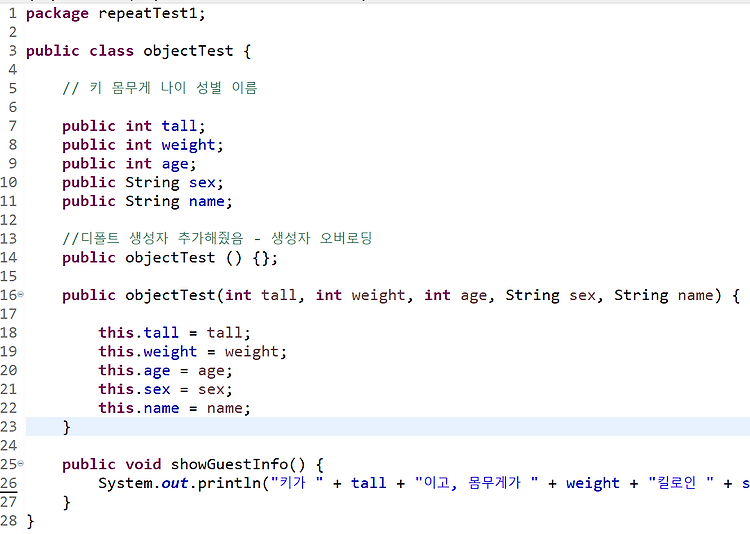This screenshot has height=534, width=750.
Task: Click the string "이고, 몸무게가 " on line 26
Action: [476, 483]
